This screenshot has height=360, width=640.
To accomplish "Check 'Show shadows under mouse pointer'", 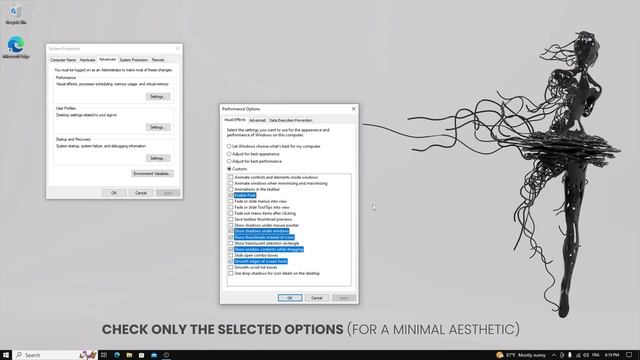I will (x=231, y=225).
